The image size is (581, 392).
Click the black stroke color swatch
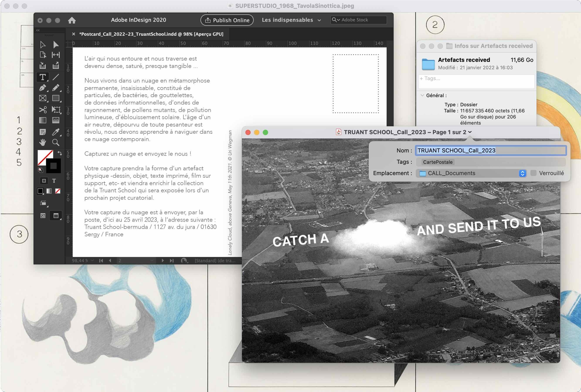coord(53,166)
